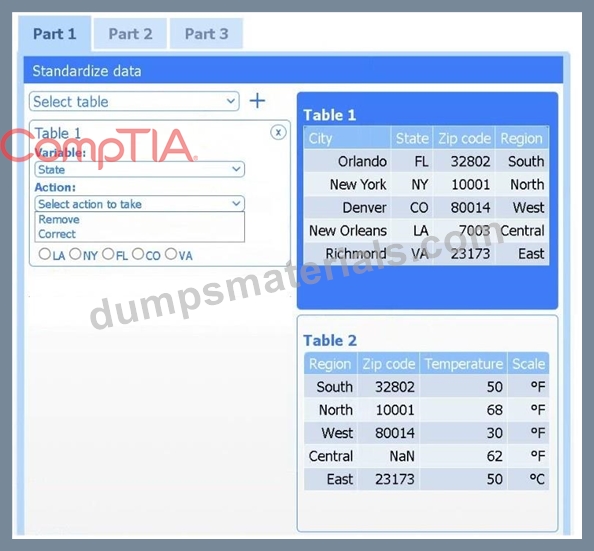Click the 7003 zip code cell

click(464, 230)
